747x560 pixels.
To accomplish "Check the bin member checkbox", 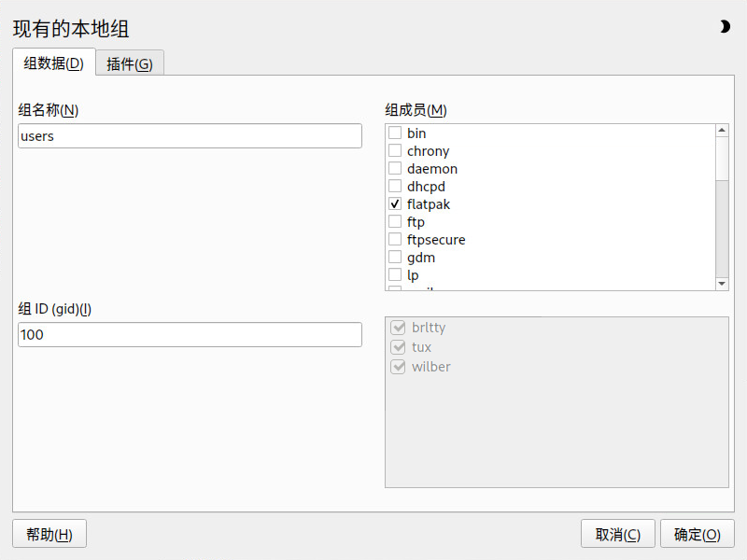I will point(395,133).
